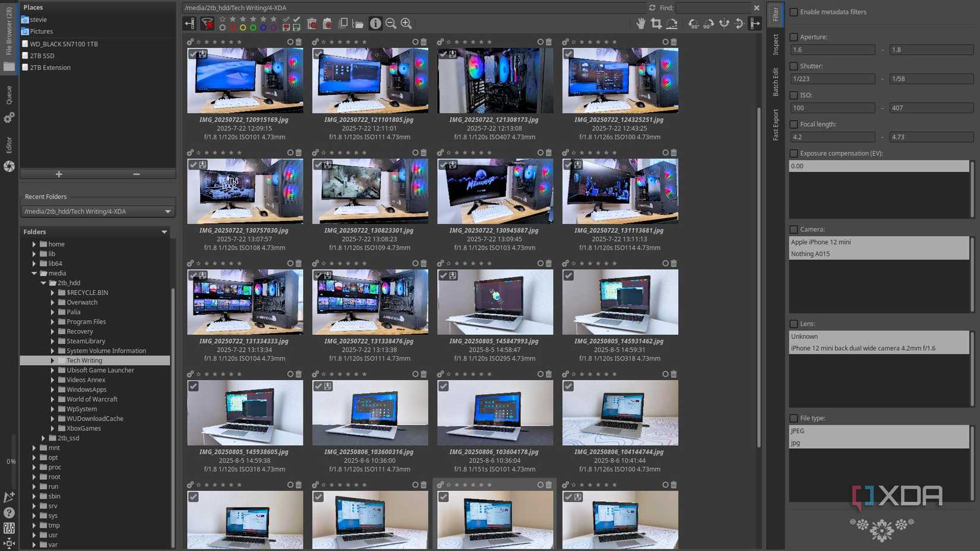980x551 pixels.
Task: Expand the Tech Writing folder
Action: (x=52, y=360)
